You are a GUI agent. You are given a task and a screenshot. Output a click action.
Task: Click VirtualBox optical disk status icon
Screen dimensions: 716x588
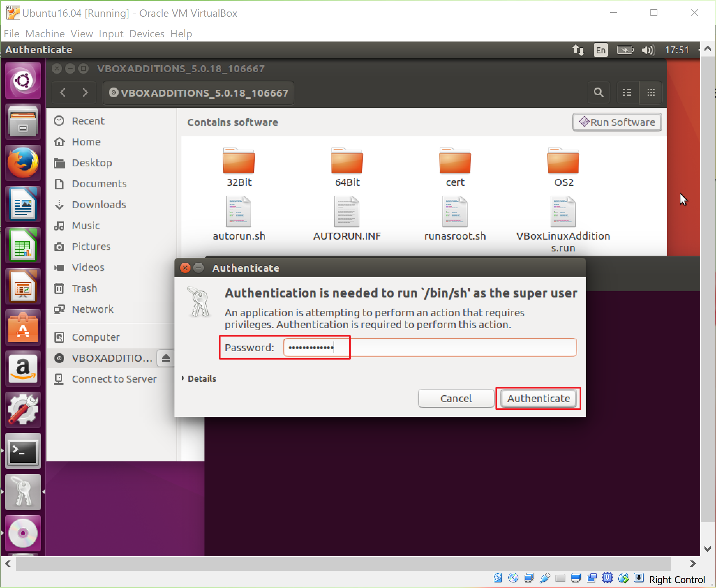pos(513,578)
